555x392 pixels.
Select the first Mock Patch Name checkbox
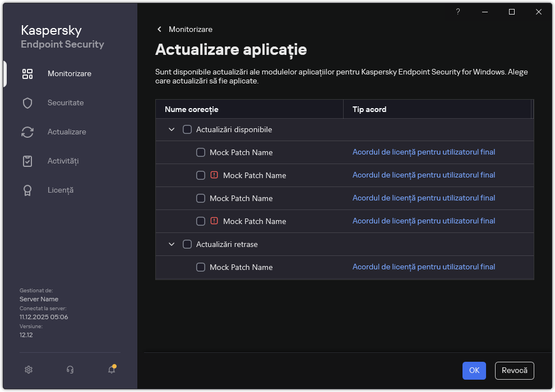(201, 152)
